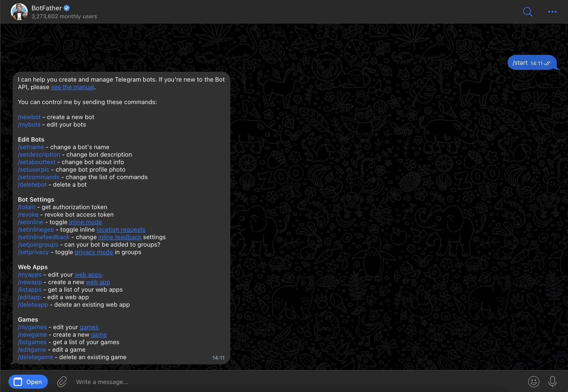
Task: Open the 'web apps' link after /myapps
Action: pos(88,275)
